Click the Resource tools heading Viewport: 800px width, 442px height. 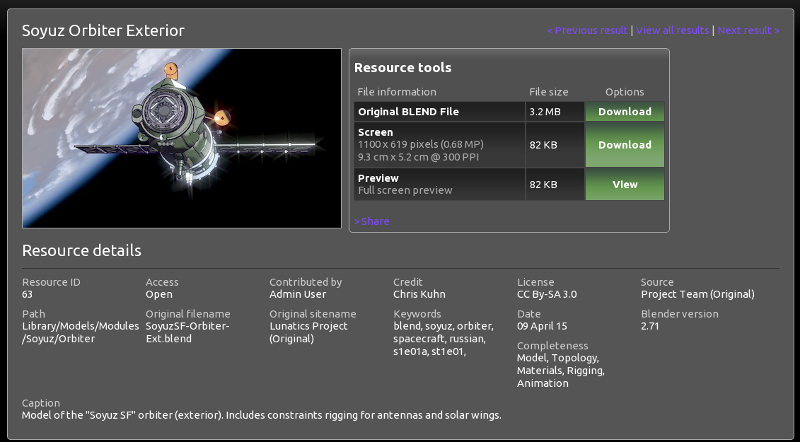[x=402, y=68]
